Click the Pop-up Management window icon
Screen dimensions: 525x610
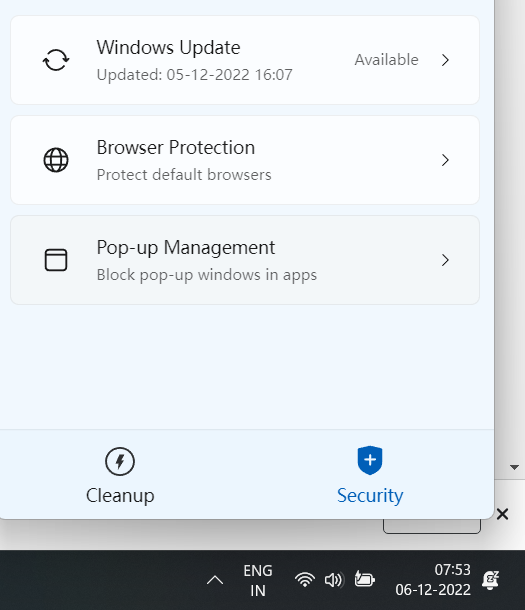[56, 260]
